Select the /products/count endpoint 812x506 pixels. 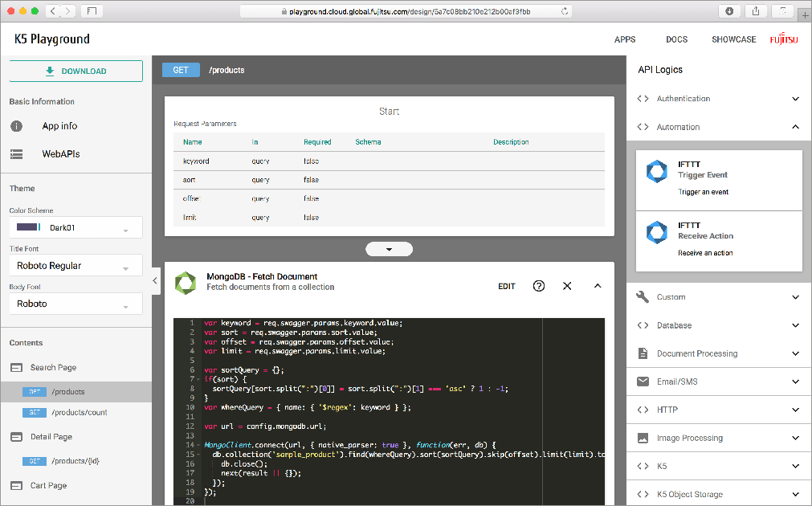79,413
